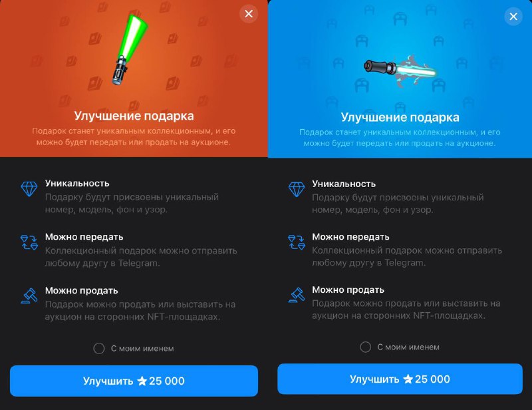Image resolution: width=532 pixels, height=410 pixels.
Task: Close the orange gift upgrade dialog
Action: tap(249, 14)
